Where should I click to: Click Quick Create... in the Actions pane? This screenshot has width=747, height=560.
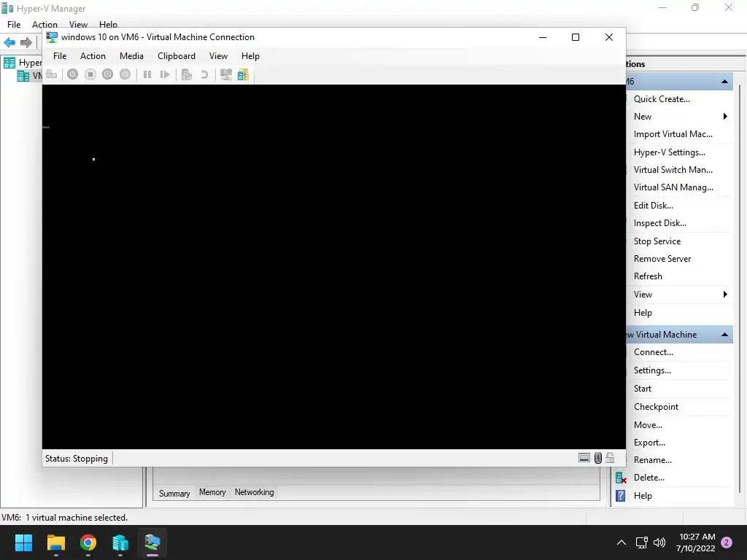[662, 99]
